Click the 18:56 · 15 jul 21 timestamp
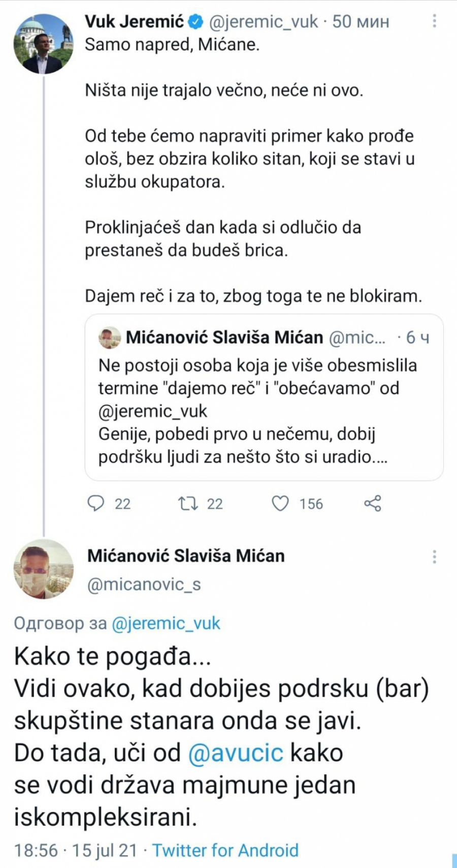 click(75, 850)
